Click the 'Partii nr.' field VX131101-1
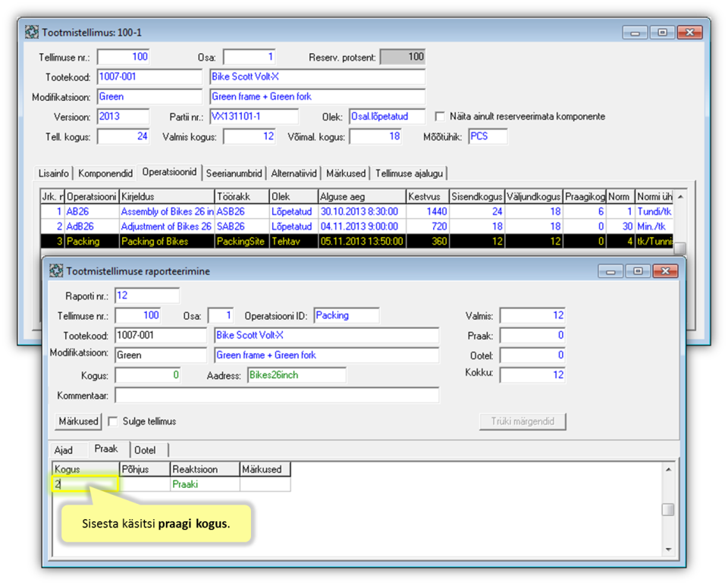The image size is (728, 585). (x=254, y=117)
